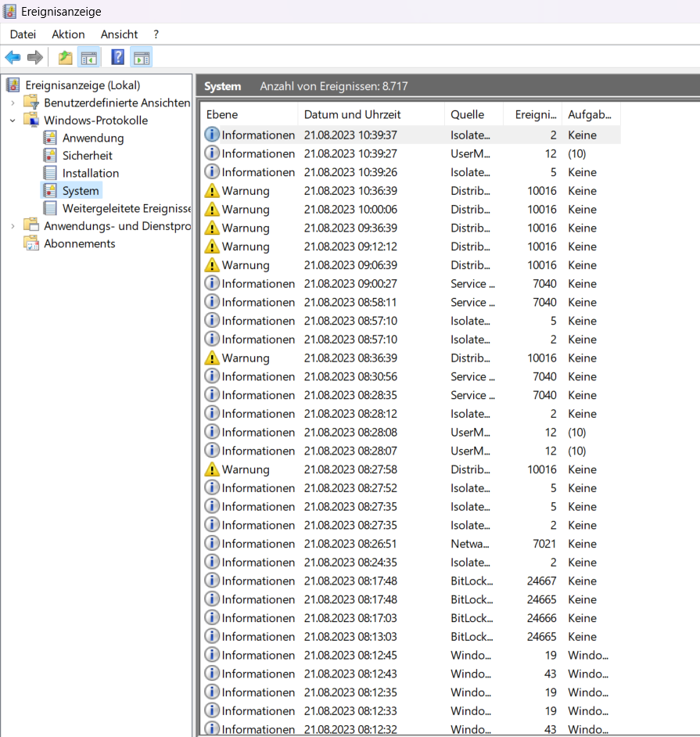This screenshot has width=700, height=737.
Task: Click warning icon of 08:36:39 event
Action: tap(212, 358)
